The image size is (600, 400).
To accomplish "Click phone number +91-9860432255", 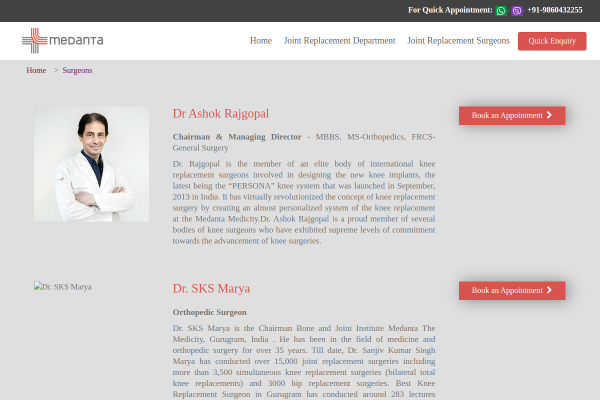I will (x=555, y=10).
